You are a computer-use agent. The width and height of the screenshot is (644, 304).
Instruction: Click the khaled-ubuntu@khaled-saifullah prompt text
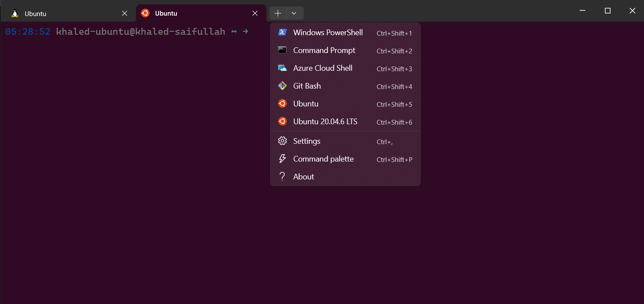[141, 32]
